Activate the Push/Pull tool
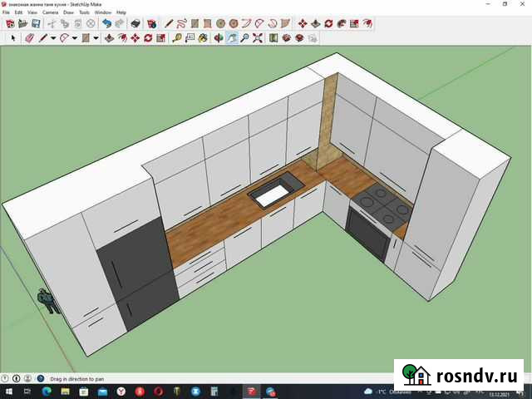The width and height of the screenshot is (532, 399). tap(109, 37)
